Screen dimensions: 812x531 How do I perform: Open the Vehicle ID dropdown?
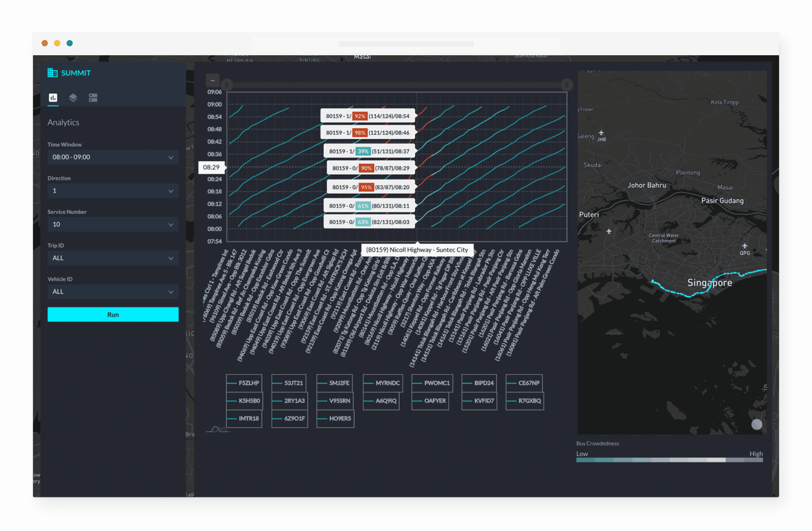(113, 291)
